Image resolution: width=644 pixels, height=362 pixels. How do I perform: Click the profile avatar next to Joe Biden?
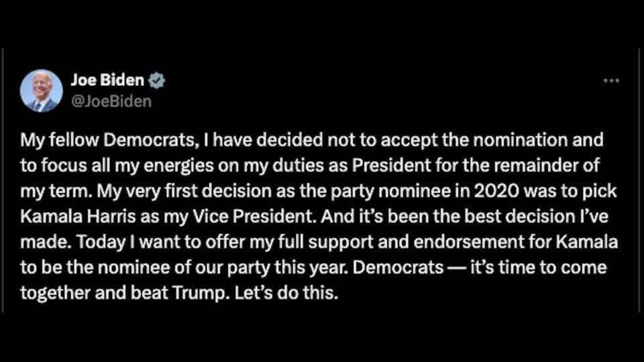pyautogui.click(x=42, y=91)
